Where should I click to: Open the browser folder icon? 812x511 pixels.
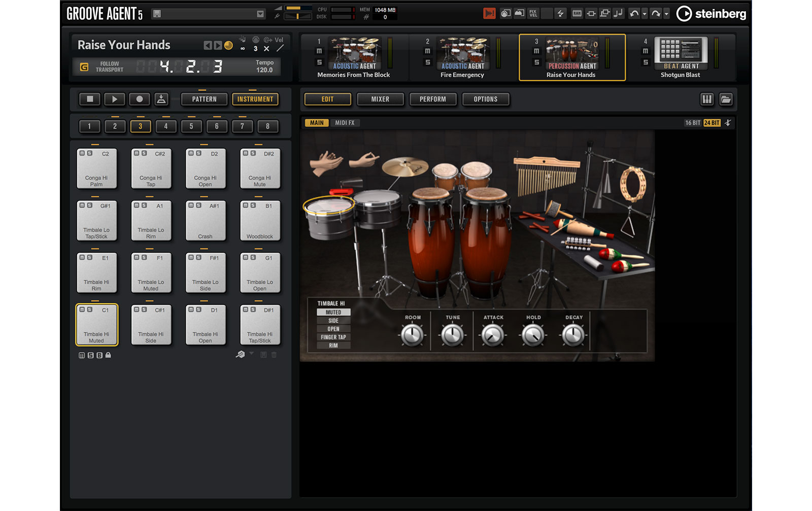(x=726, y=99)
